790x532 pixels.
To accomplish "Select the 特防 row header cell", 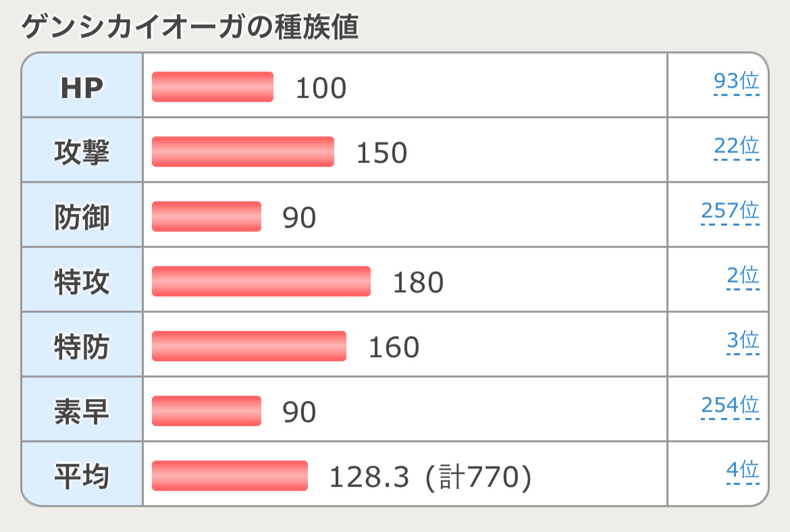I will click(82, 346).
